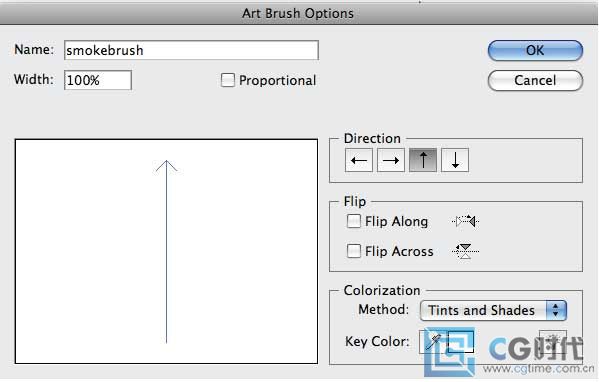Click the Flip Across illustration icon
This screenshot has height=382, width=599.
[465, 251]
